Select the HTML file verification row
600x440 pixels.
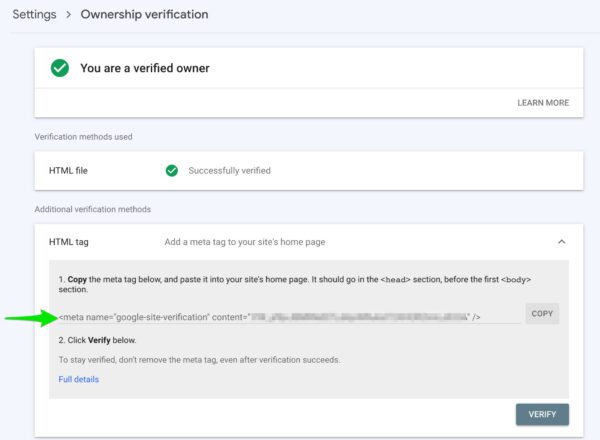click(309, 171)
